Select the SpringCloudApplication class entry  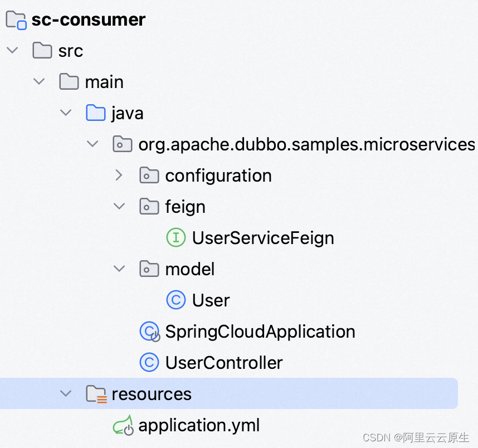[x=260, y=332]
